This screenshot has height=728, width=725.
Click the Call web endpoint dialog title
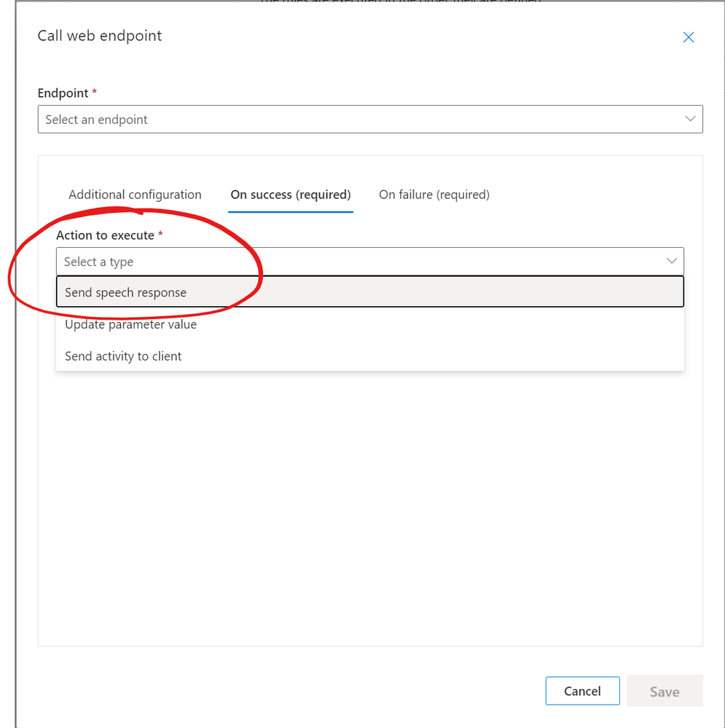tap(100, 36)
